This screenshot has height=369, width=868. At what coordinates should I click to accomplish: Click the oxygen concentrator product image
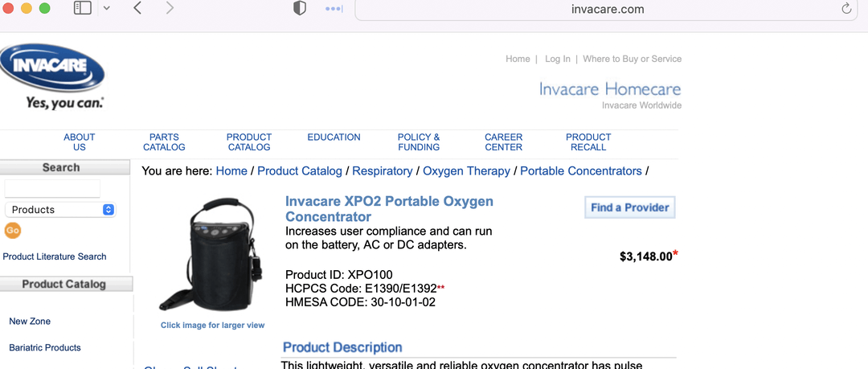pyautogui.click(x=212, y=255)
